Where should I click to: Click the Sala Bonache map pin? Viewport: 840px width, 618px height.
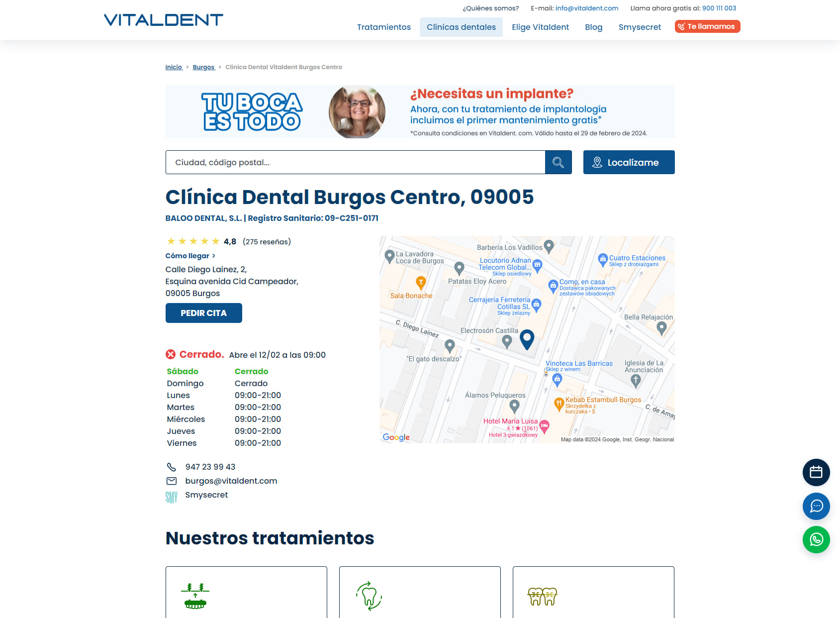pyautogui.click(x=421, y=283)
